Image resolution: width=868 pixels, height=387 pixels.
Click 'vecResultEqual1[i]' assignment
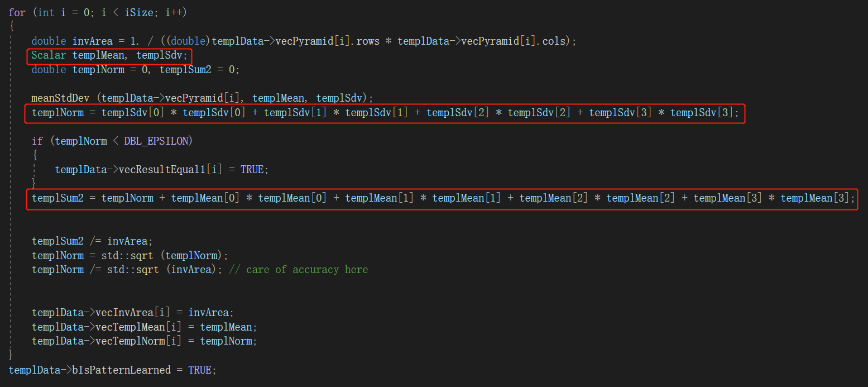pyautogui.click(x=171, y=169)
